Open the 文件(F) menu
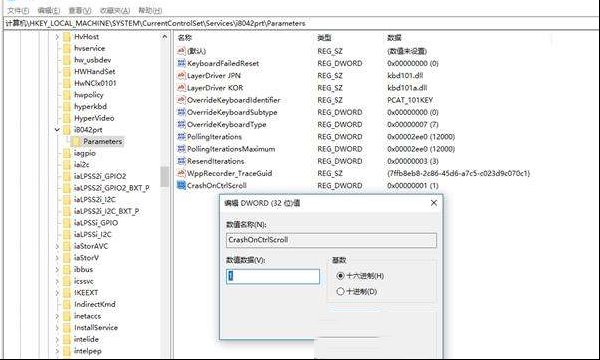Viewport: 600px width, 360px height. tap(18, 10)
